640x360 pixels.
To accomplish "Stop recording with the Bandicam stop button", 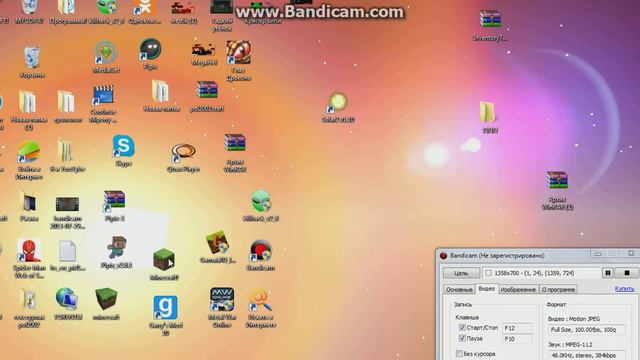I will tap(627, 273).
